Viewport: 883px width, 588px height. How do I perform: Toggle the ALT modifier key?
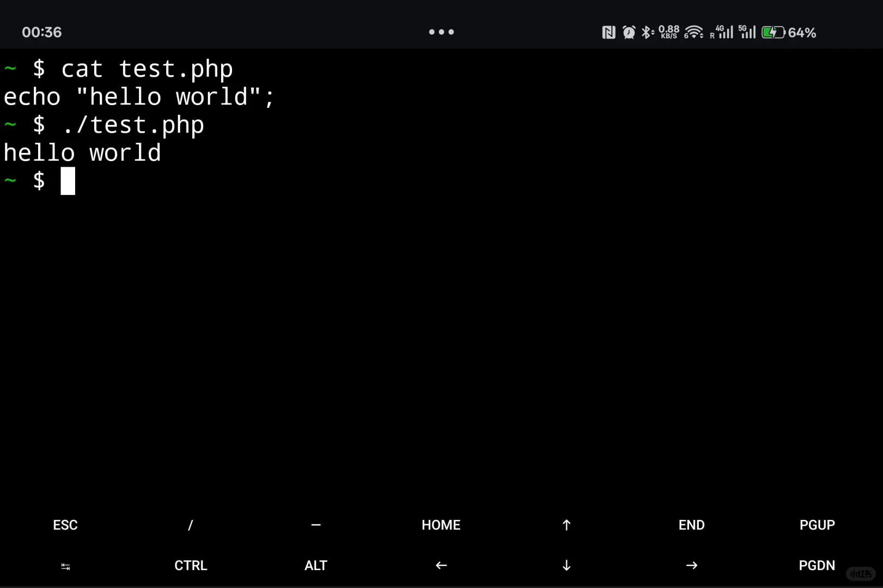click(316, 565)
